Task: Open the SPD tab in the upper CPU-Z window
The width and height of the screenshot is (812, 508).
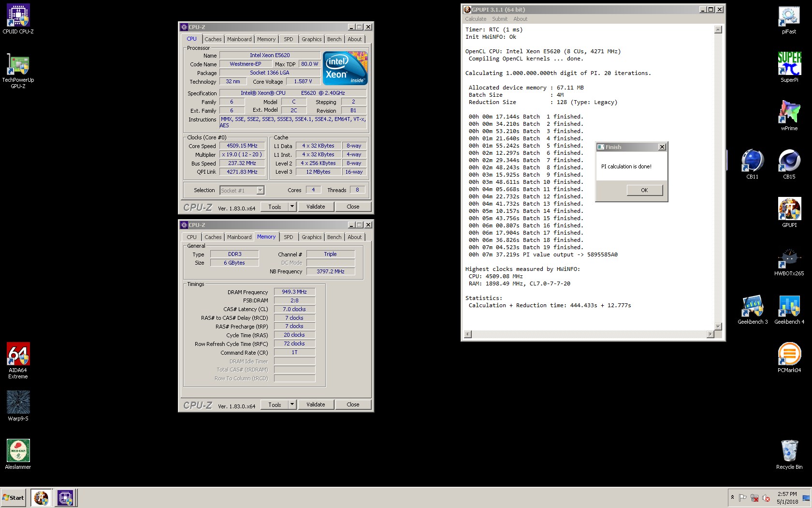Action: 289,39
